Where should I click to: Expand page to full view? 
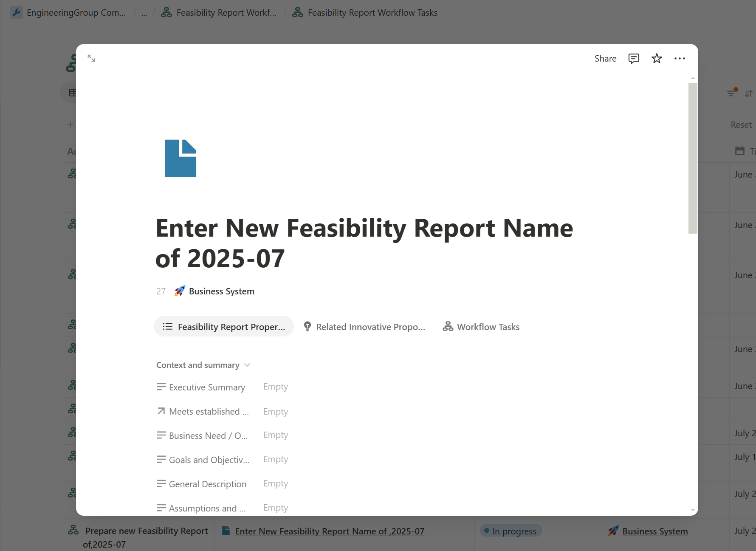pos(91,58)
